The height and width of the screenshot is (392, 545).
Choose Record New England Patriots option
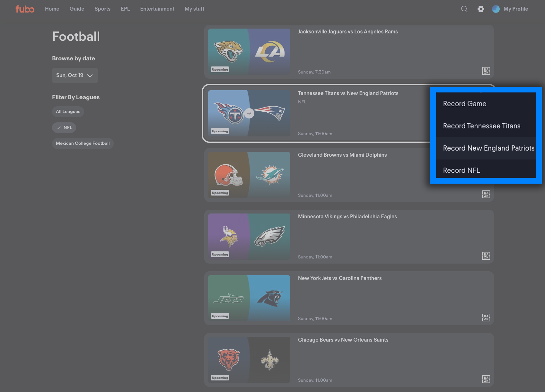point(486,148)
